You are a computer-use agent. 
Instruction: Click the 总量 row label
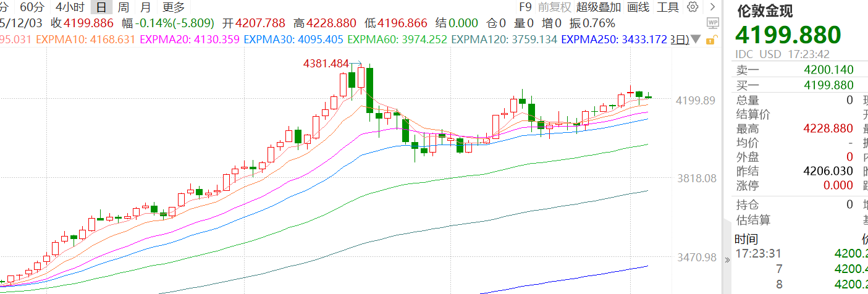point(748,100)
